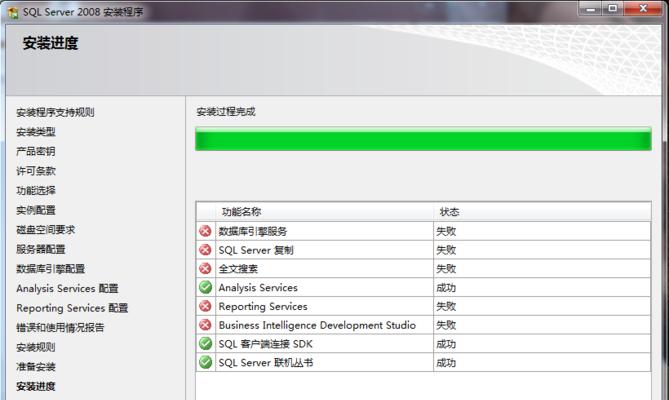Select the Analysis Services feature name in table
This screenshot has height=400, width=669.
(258, 288)
